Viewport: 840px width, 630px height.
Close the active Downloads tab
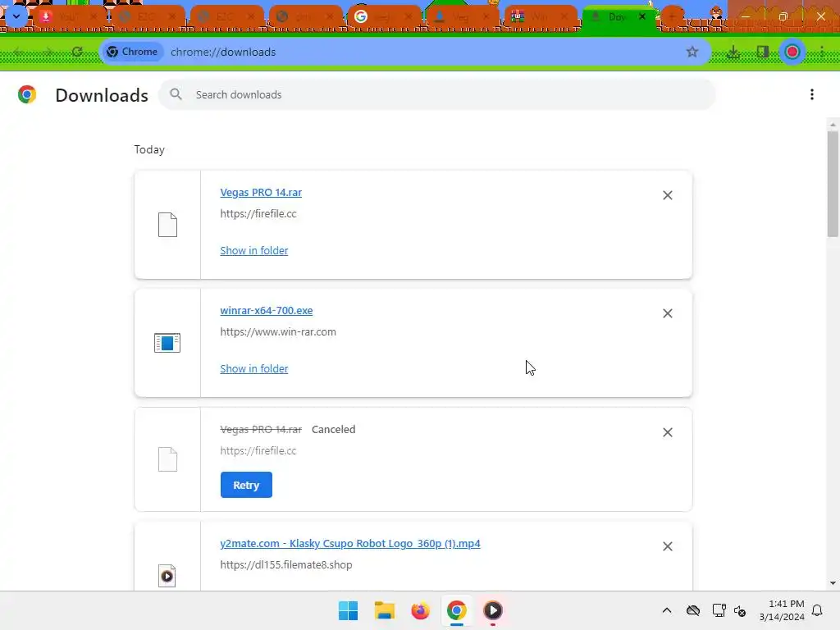(x=641, y=16)
